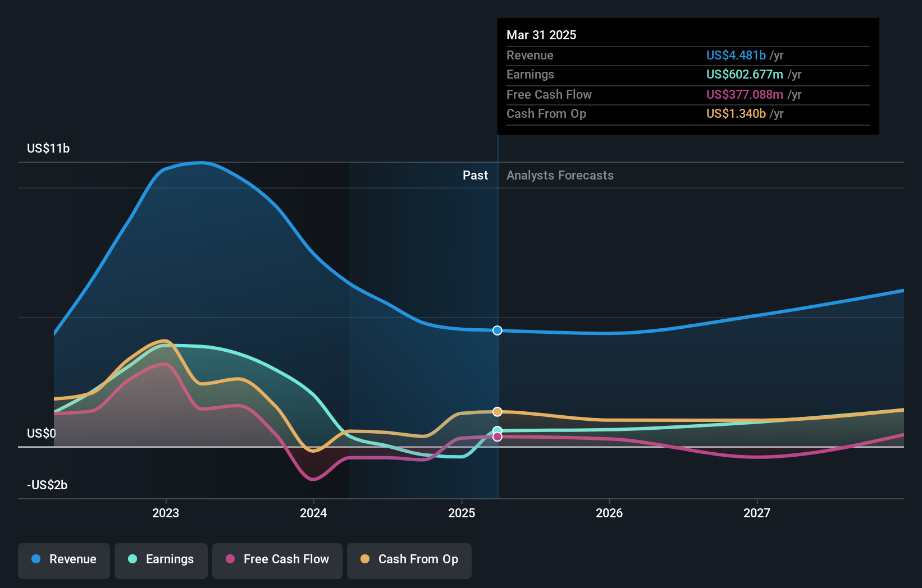This screenshot has width=922, height=588.
Task: Click the Cash From Op tooltip row label
Action: click(x=546, y=113)
